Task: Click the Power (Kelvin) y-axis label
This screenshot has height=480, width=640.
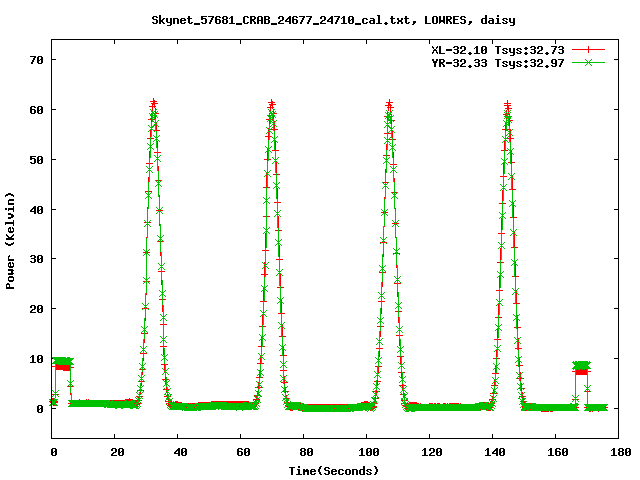Action: click(x=10, y=241)
